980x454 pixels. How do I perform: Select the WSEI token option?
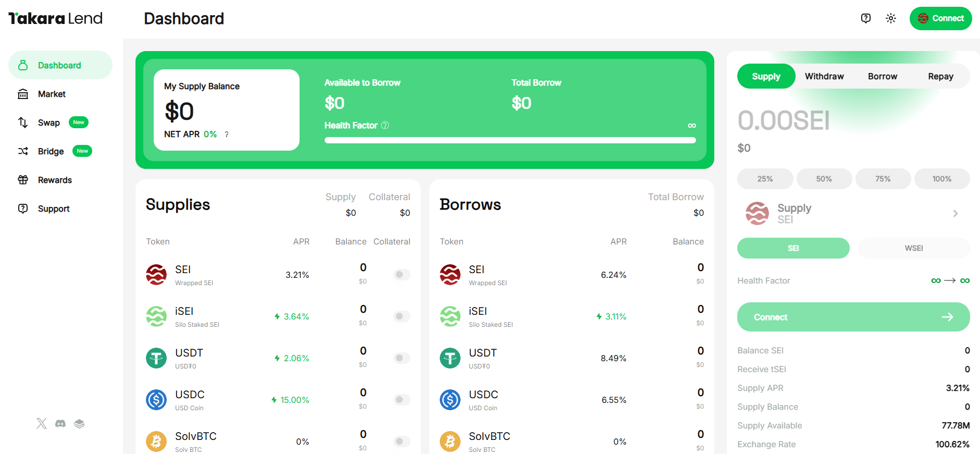pos(913,248)
